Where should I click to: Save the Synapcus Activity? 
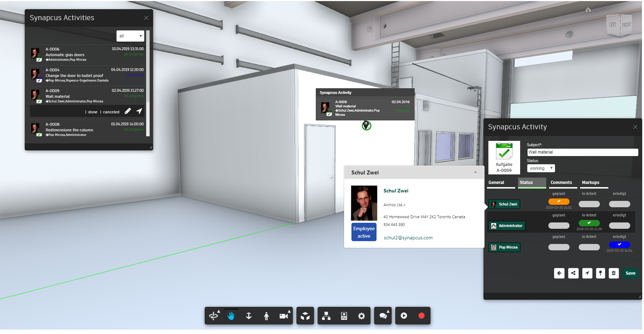[x=631, y=273]
